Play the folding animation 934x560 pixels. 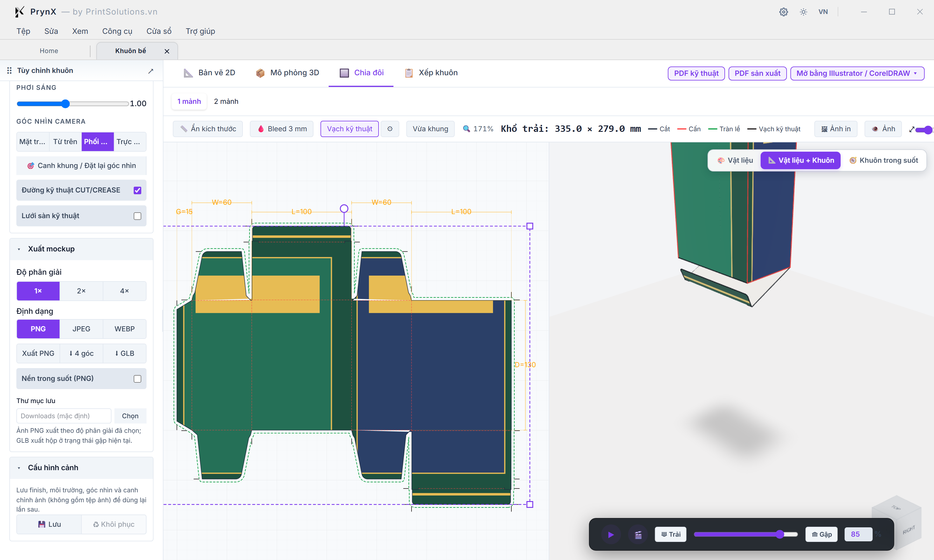coord(611,534)
